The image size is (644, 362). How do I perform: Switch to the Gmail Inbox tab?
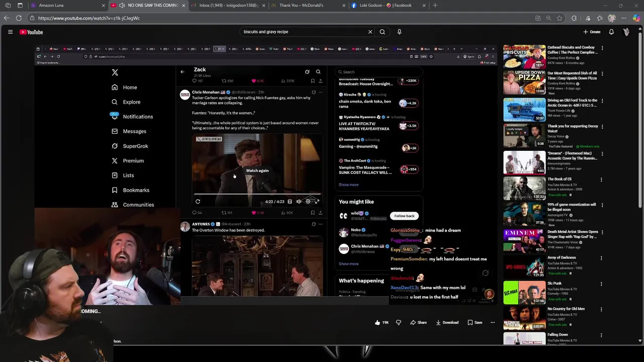point(227,6)
